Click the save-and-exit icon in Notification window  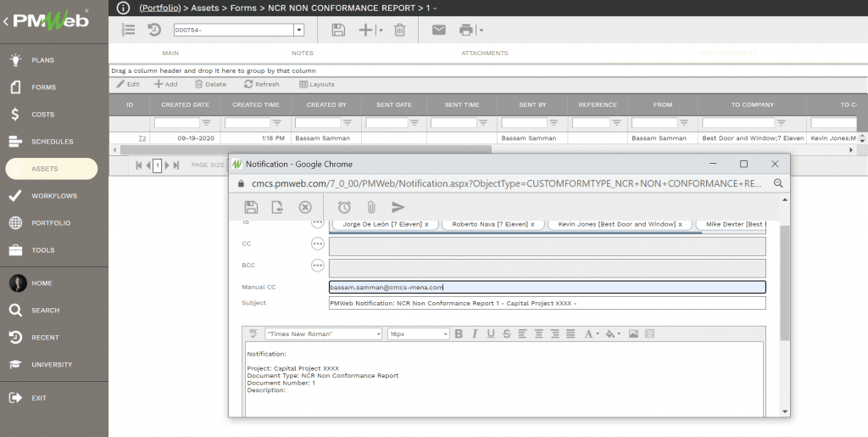coord(277,207)
